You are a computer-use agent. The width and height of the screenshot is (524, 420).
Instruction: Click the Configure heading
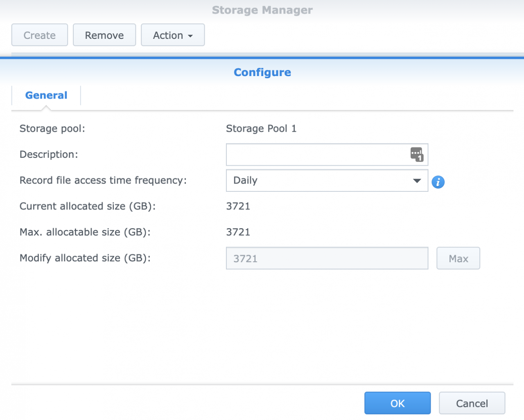click(x=262, y=72)
